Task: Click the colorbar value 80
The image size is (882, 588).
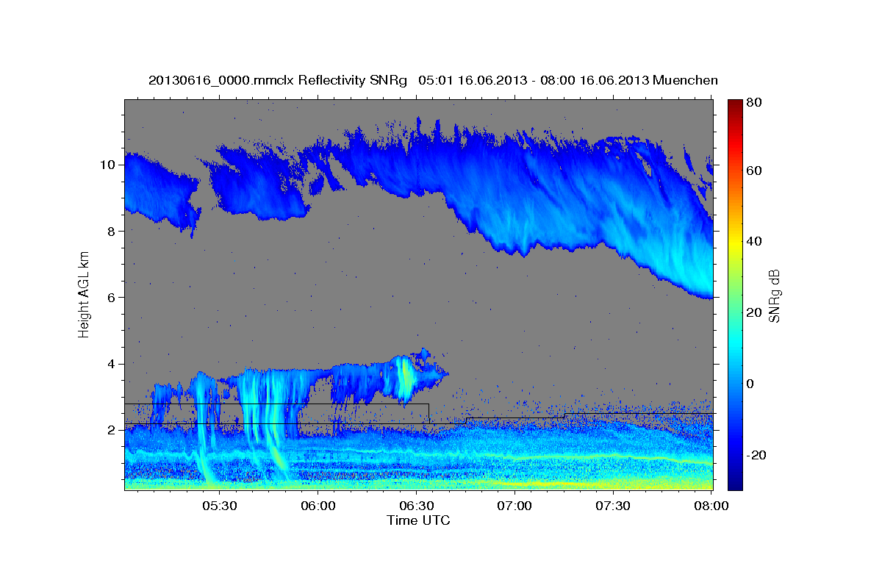Action: (x=754, y=103)
